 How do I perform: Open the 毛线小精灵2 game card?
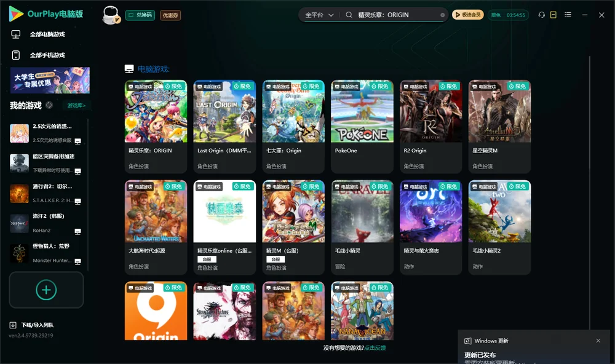point(499,227)
